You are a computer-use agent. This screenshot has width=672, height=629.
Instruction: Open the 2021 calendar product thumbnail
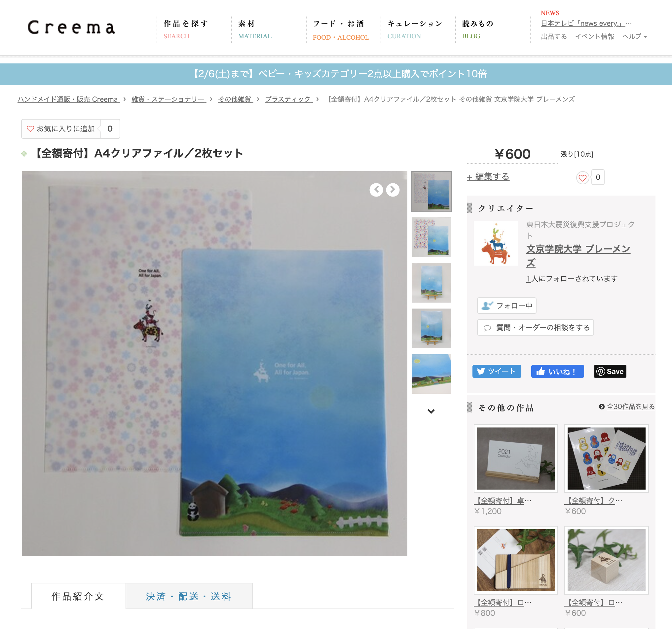[515, 458]
